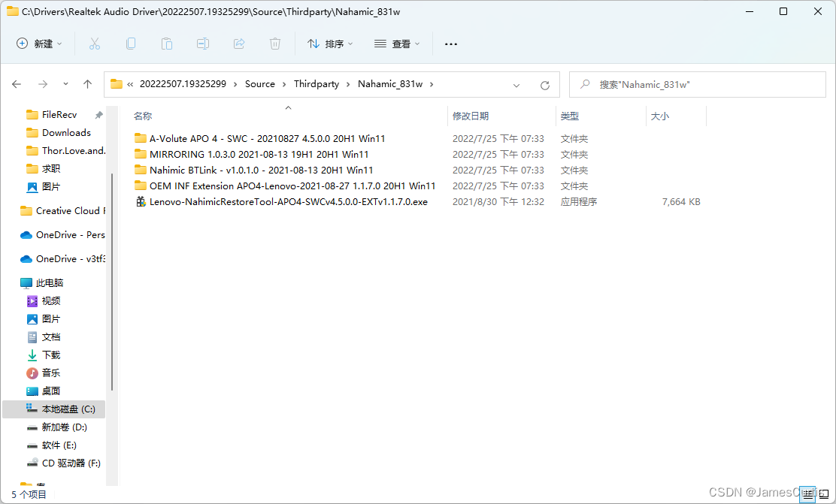Click the Nahimic BTLink folder icon
Screen dimensions: 836x504
[141, 170]
